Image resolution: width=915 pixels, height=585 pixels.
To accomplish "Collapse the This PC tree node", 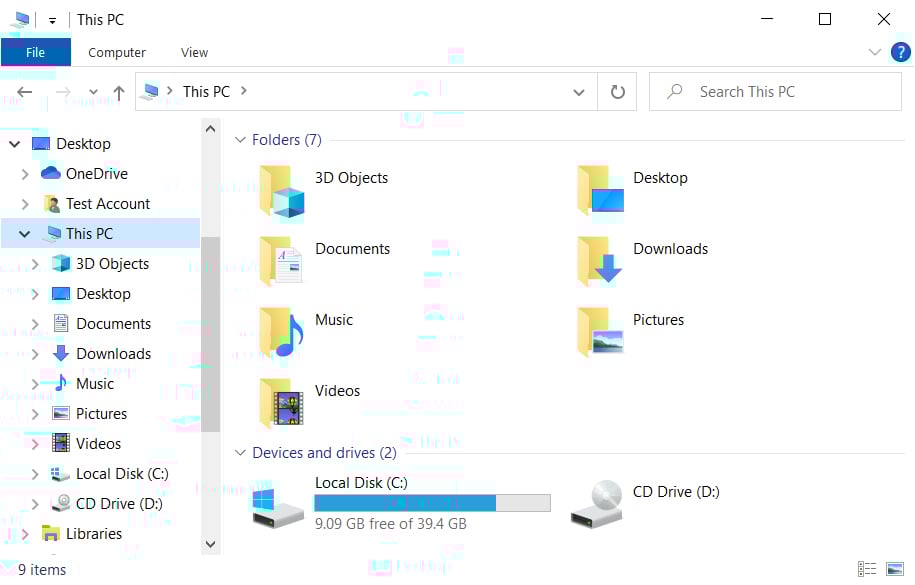I will click(24, 234).
